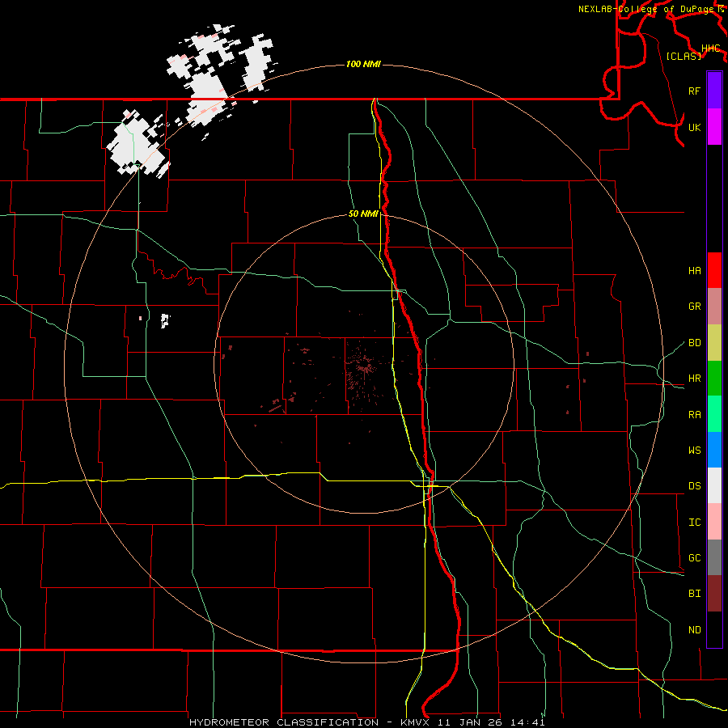Click the 'ND' legend label
This screenshot has height=728, width=728.
694,630
